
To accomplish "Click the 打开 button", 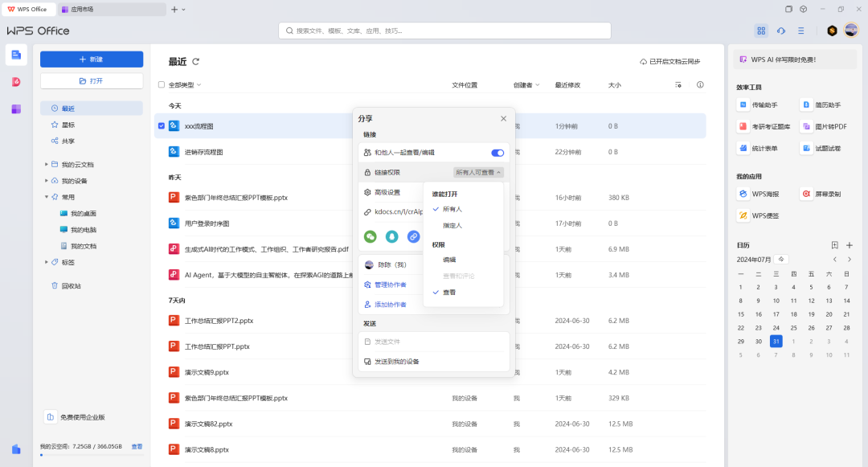I will point(92,81).
